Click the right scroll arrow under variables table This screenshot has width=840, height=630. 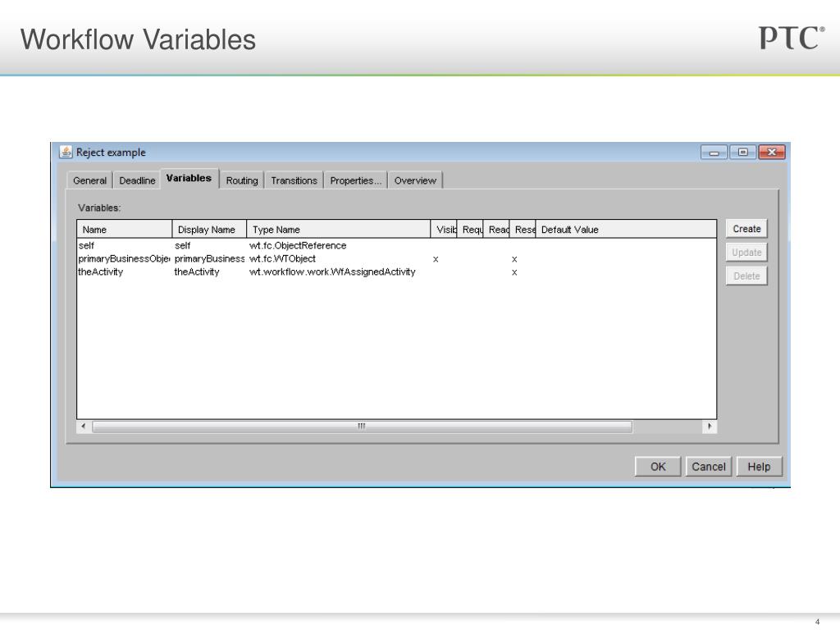[710, 427]
